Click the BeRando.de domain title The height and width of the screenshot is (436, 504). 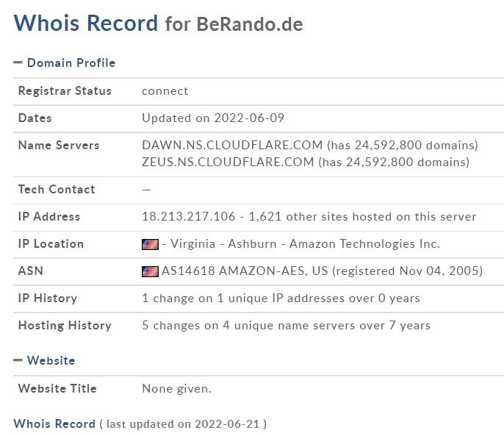pyautogui.click(x=250, y=24)
